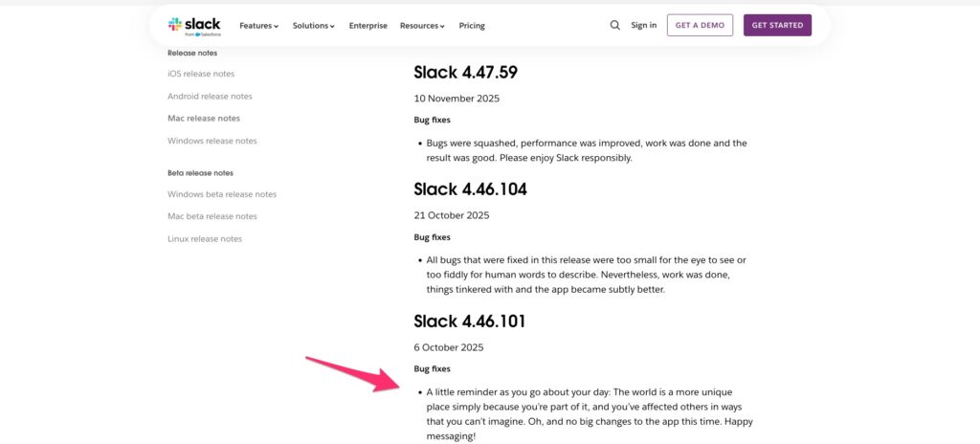This screenshot has height=444, width=980.
Task: Click the GET A DEMO button
Action: tap(700, 25)
